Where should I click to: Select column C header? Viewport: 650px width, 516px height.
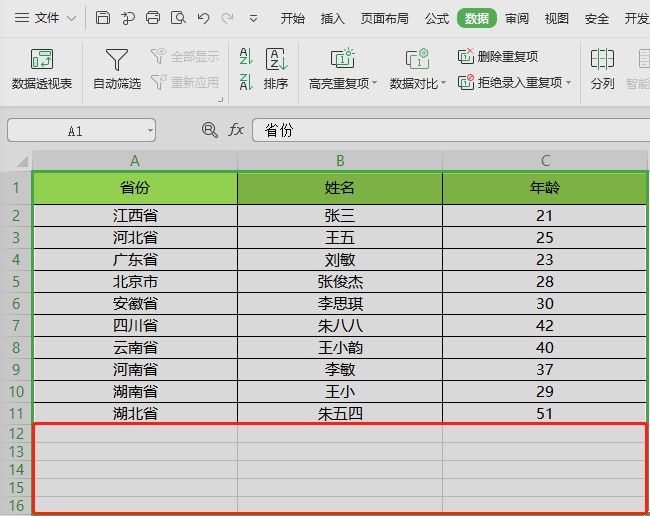point(545,160)
